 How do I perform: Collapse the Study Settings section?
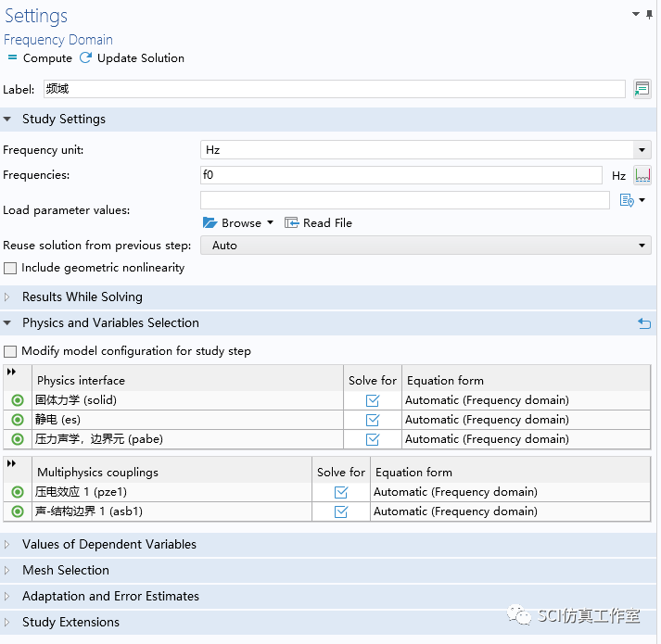point(7,120)
